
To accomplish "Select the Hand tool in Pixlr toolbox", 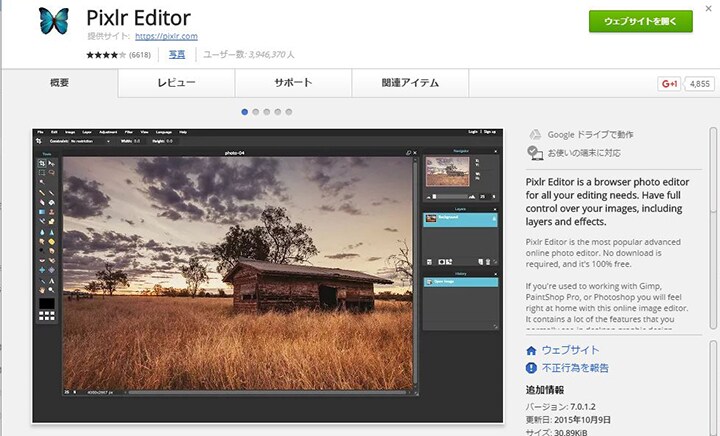I will 42,290.
